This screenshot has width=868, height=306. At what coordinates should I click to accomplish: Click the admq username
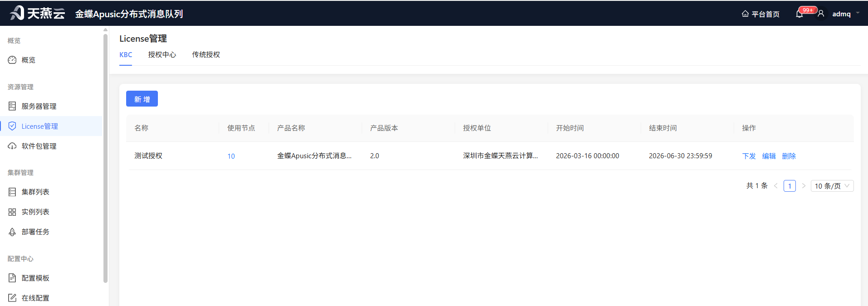[x=841, y=14]
